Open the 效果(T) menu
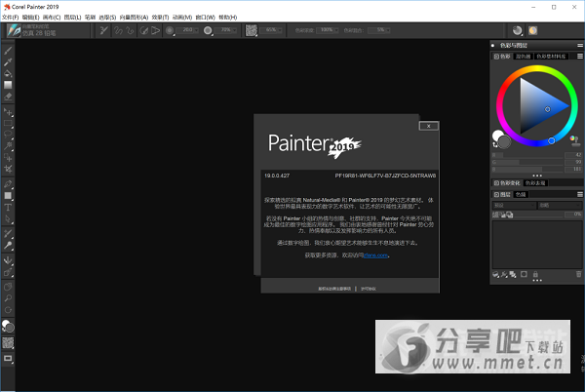 point(160,18)
